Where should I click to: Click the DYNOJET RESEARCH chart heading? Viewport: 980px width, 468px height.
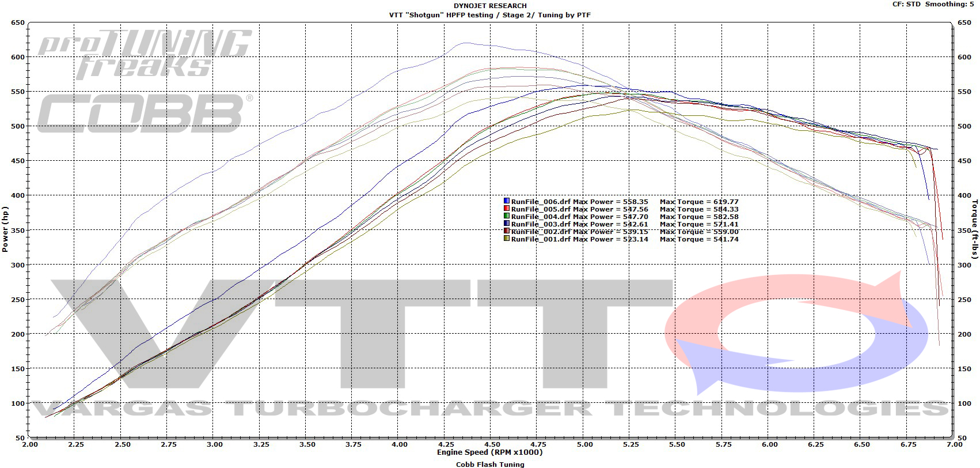(x=490, y=6)
